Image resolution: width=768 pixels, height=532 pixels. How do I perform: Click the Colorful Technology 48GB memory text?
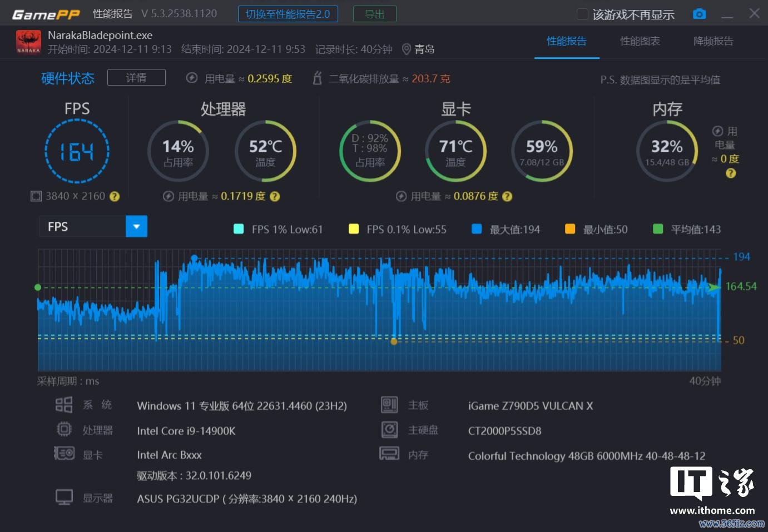[x=587, y=456]
